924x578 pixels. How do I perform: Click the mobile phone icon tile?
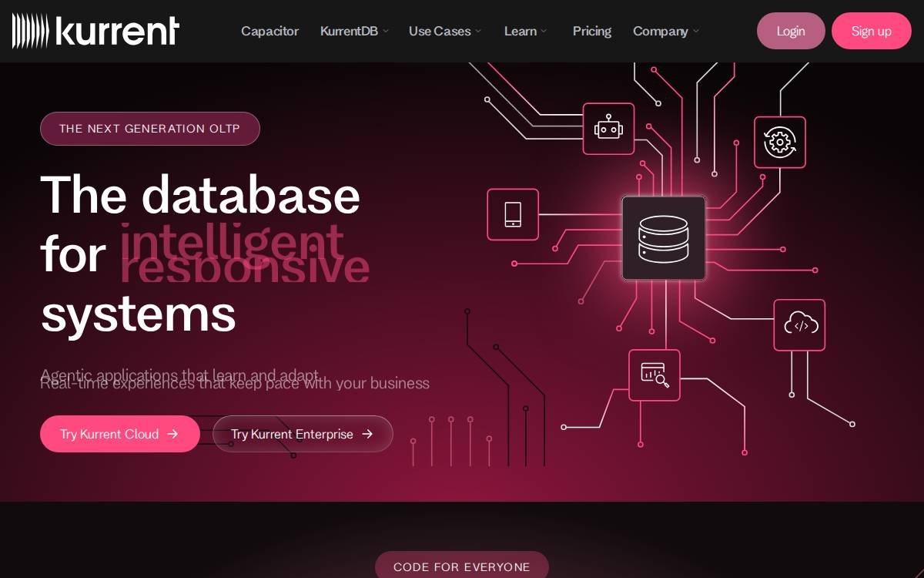pyautogui.click(x=513, y=214)
